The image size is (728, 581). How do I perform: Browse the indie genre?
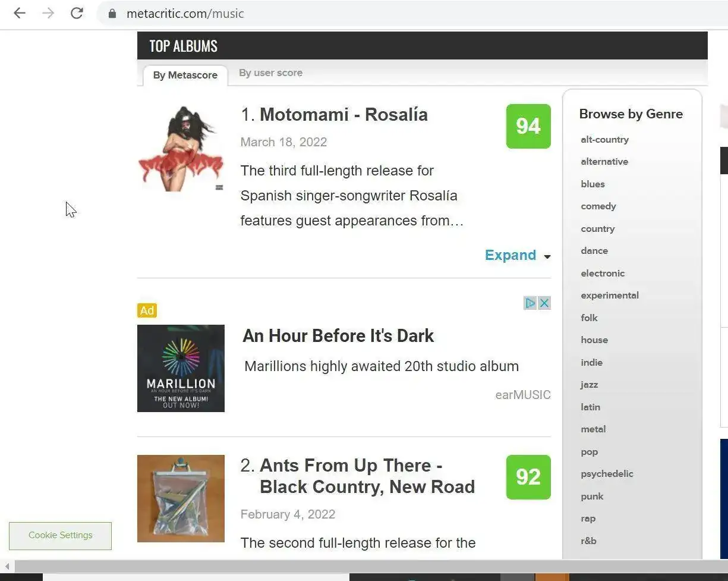(x=591, y=363)
